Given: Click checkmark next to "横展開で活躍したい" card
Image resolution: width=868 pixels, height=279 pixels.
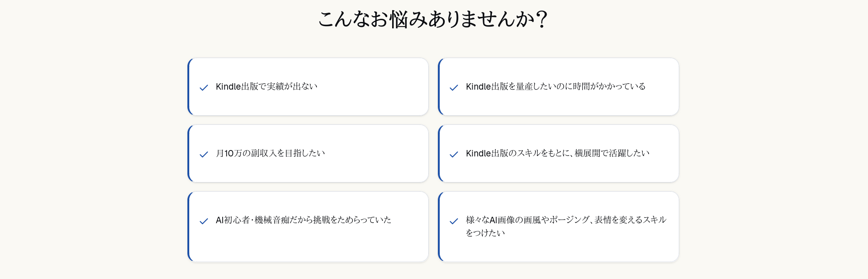Looking at the screenshot, I should [454, 154].
